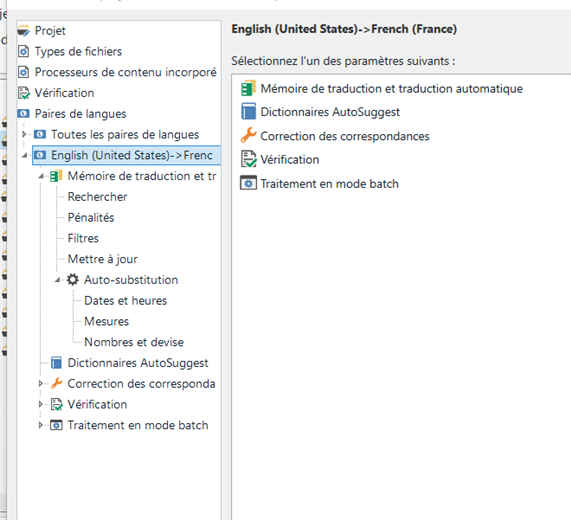This screenshot has height=520, width=571.
Task: Open Dates et heures settings
Action: 126,301
